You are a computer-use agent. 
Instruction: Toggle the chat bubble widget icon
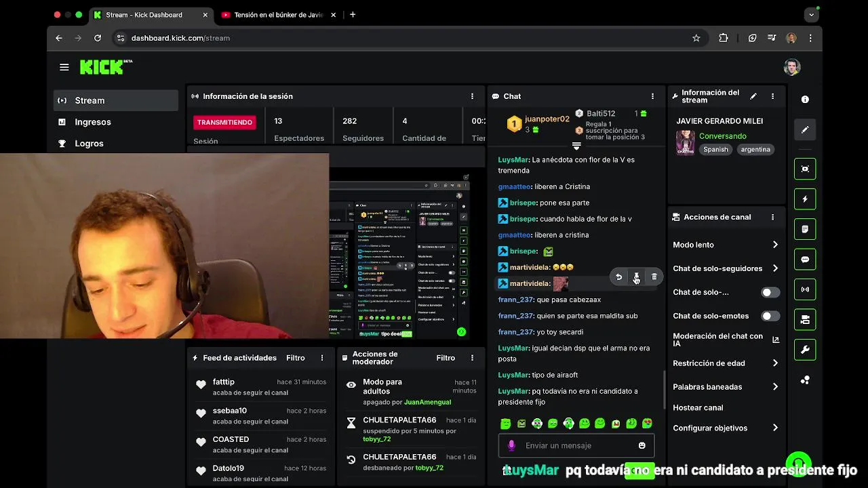[x=805, y=260]
